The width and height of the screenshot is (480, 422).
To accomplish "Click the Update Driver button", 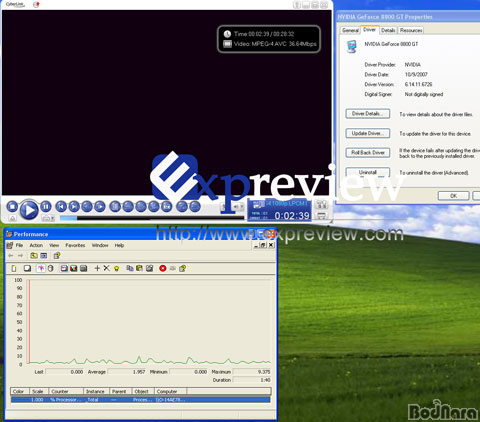I will (368, 133).
